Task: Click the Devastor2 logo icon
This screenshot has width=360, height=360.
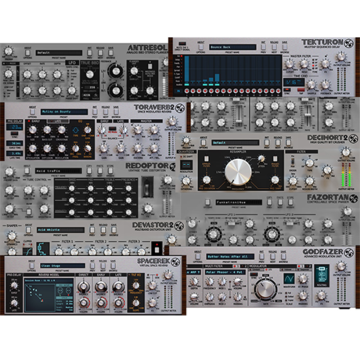Action: [x=180, y=226]
